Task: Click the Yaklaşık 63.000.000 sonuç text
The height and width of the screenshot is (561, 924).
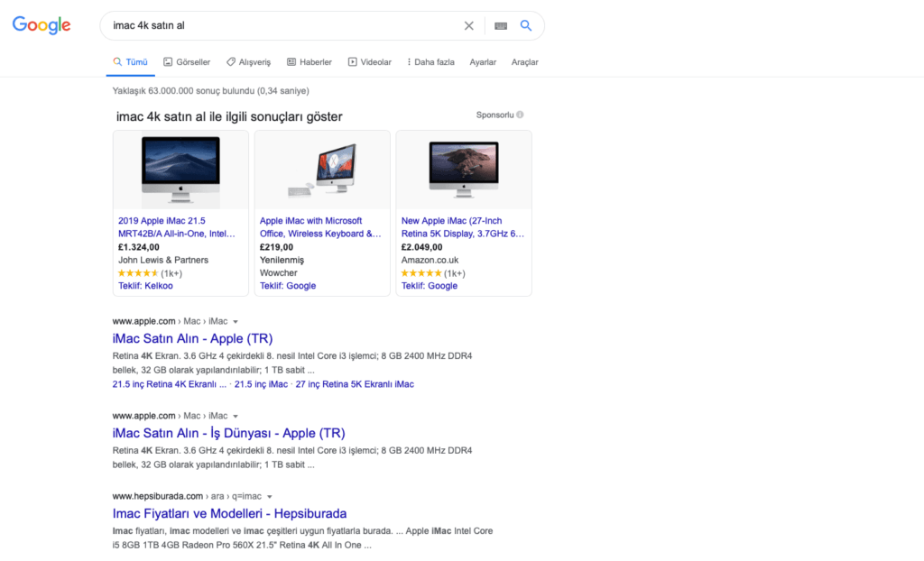Action: coord(211,91)
